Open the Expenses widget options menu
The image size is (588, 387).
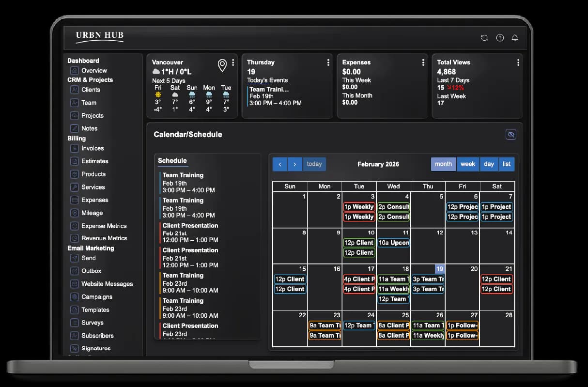pos(423,62)
